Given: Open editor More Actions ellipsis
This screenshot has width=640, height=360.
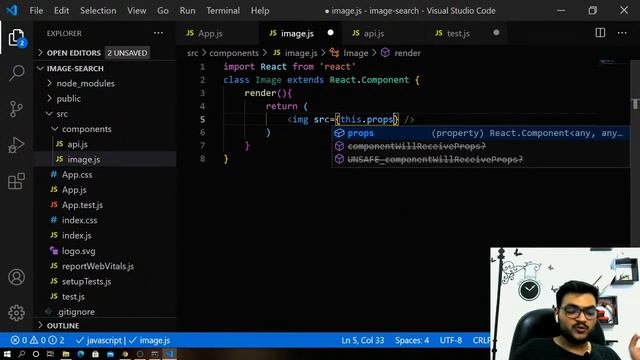Looking at the screenshot, I should [622, 33].
